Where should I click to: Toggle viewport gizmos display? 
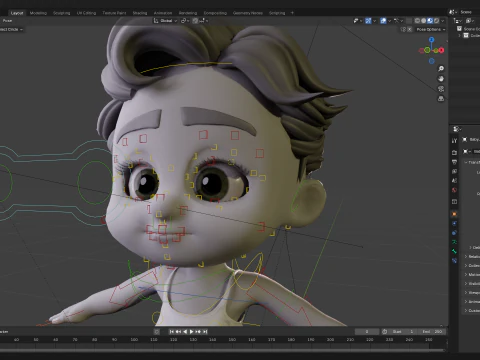pos(368,21)
